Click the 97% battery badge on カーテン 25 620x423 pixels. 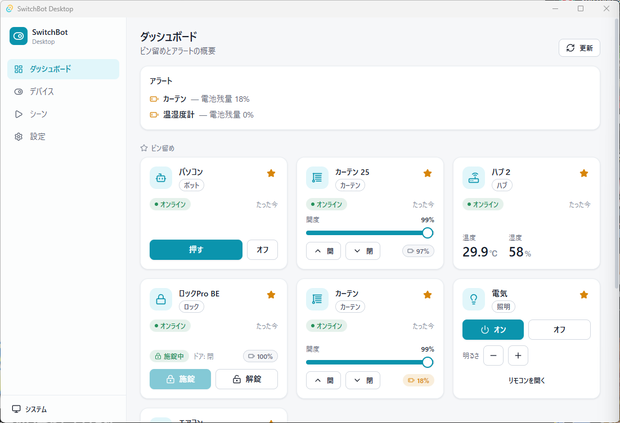click(x=418, y=251)
